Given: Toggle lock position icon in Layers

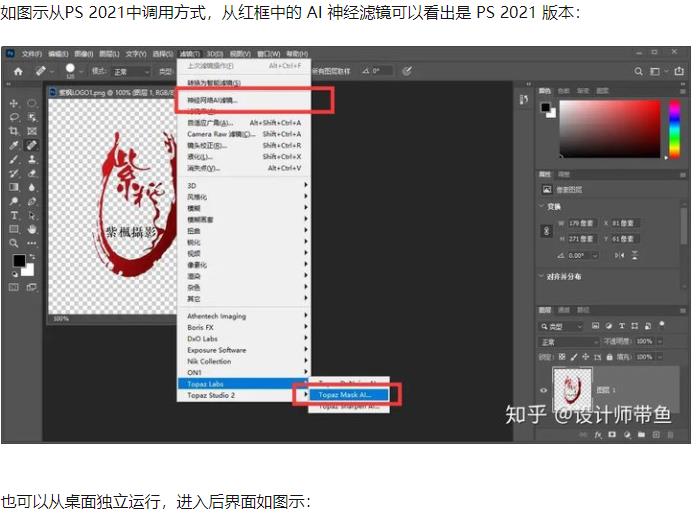Looking at the screenshot, I should (x=586, y=357).
